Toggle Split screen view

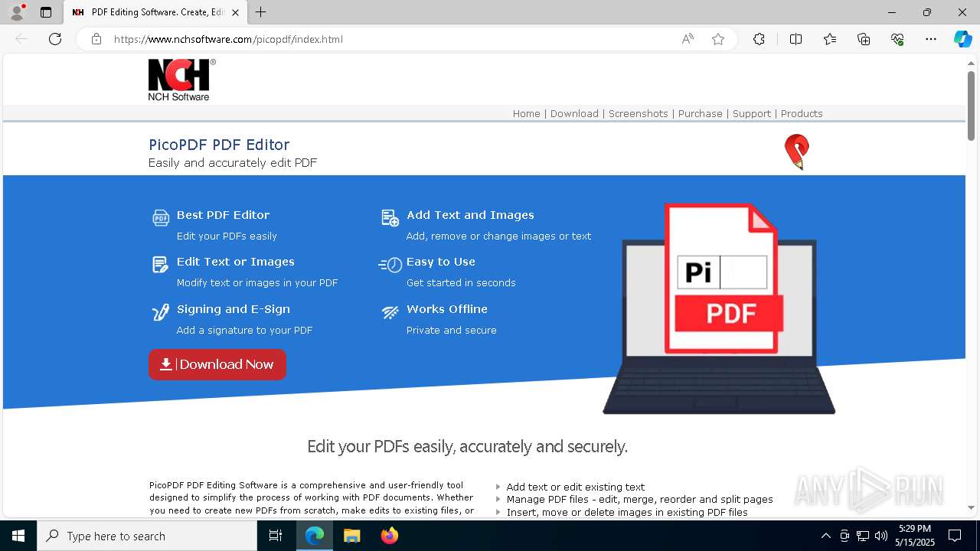[795, 39]
